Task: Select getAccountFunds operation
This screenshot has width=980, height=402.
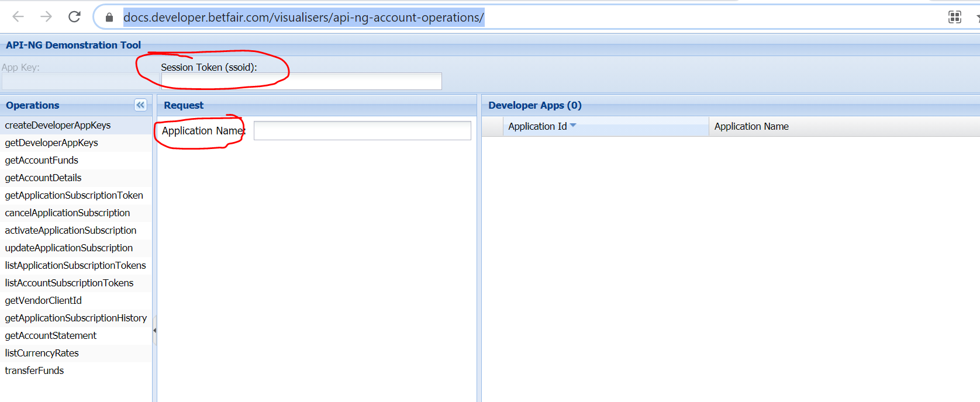Action: pos(76,160)
